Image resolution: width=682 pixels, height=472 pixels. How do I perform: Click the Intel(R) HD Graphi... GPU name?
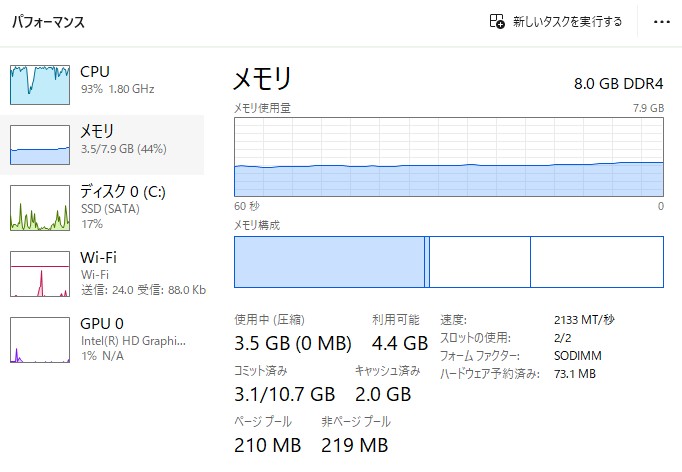(x=133, y=341)
